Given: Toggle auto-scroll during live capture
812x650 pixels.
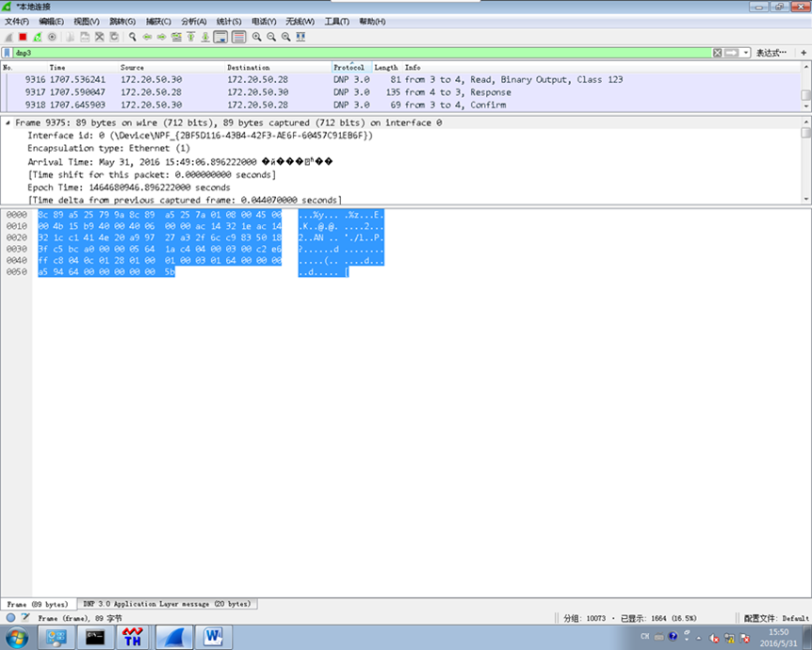Looking at the screenshot, I should coord(220,37).
